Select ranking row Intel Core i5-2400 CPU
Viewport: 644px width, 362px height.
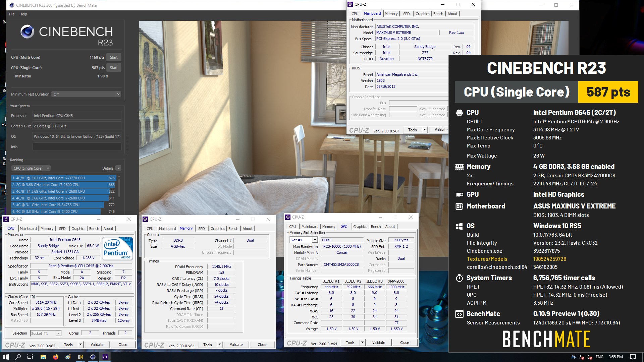[x=63, y=212]
